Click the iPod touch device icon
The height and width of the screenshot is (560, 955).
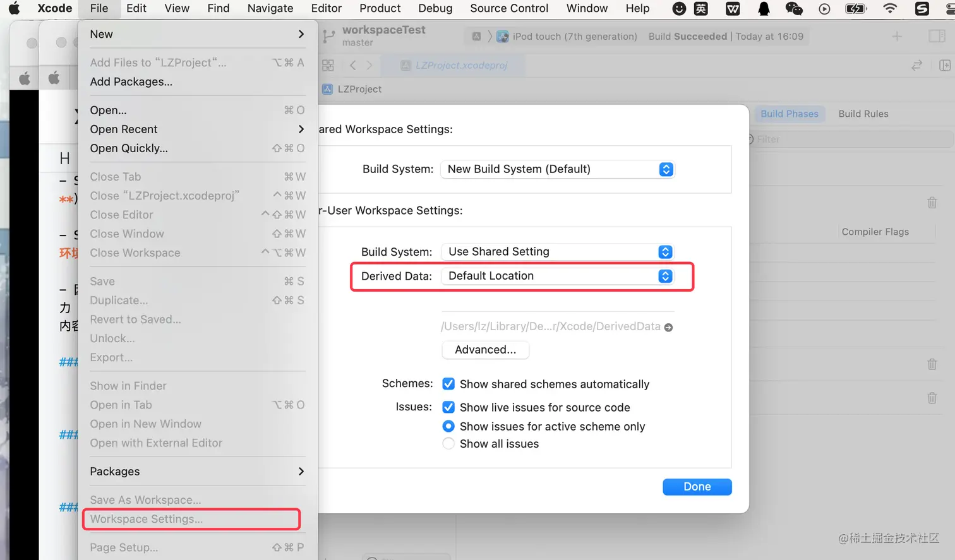[x=503, y=37]
